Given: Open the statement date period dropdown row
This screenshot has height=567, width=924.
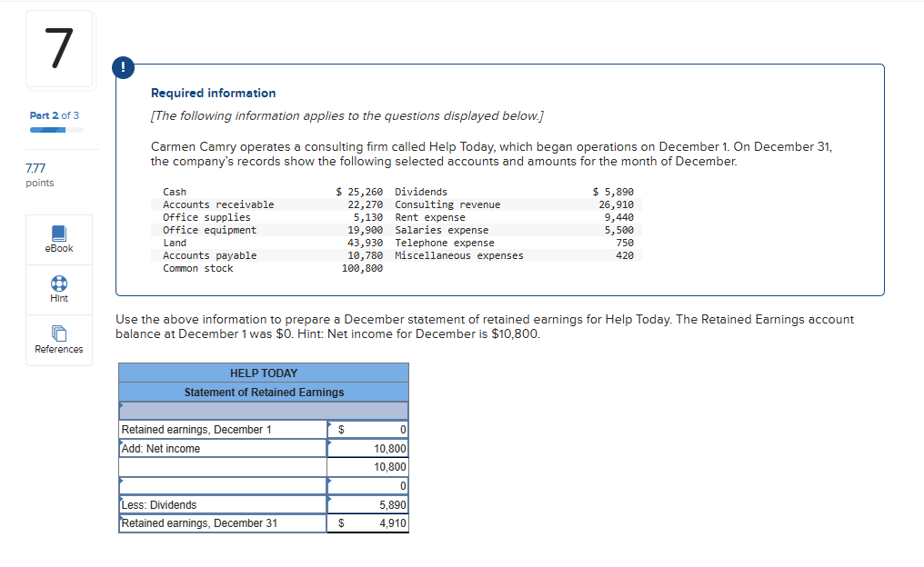Looking at the screenshot, I should [x=264, y=411].
